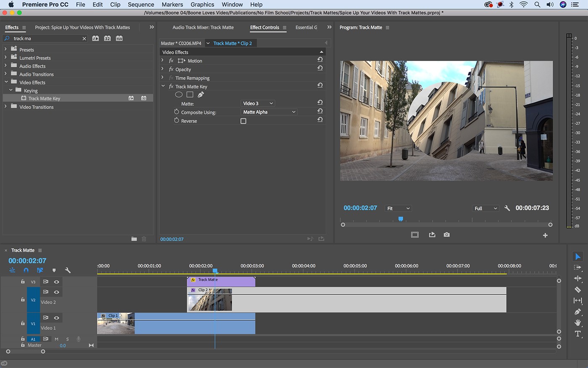This screenshot has width=588, height=368.
Task: Open the Fit zoom level selector
Action: (x=398, y=209)
